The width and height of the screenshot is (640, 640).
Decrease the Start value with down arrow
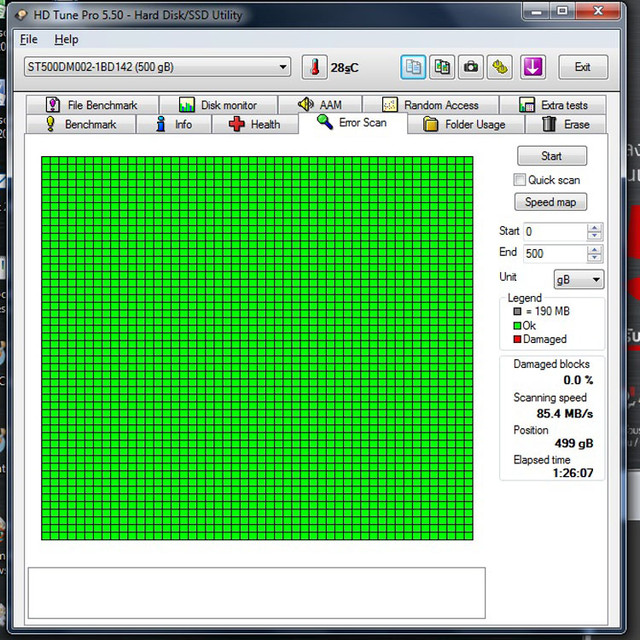coord(595,236)
